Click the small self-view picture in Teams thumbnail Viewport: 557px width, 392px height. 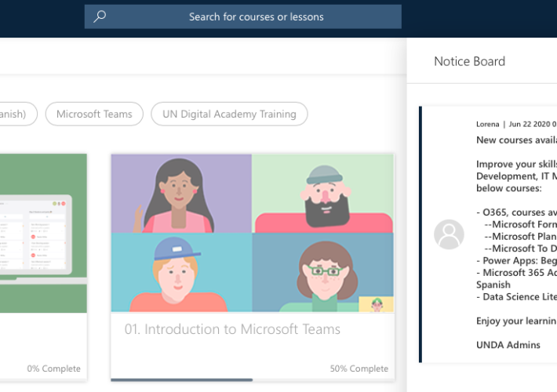pos(375,304)
